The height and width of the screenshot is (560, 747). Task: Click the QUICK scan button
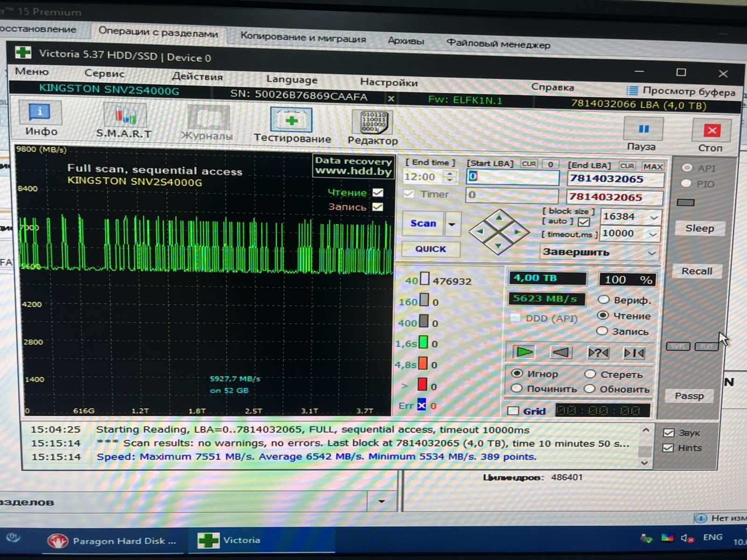430,249
